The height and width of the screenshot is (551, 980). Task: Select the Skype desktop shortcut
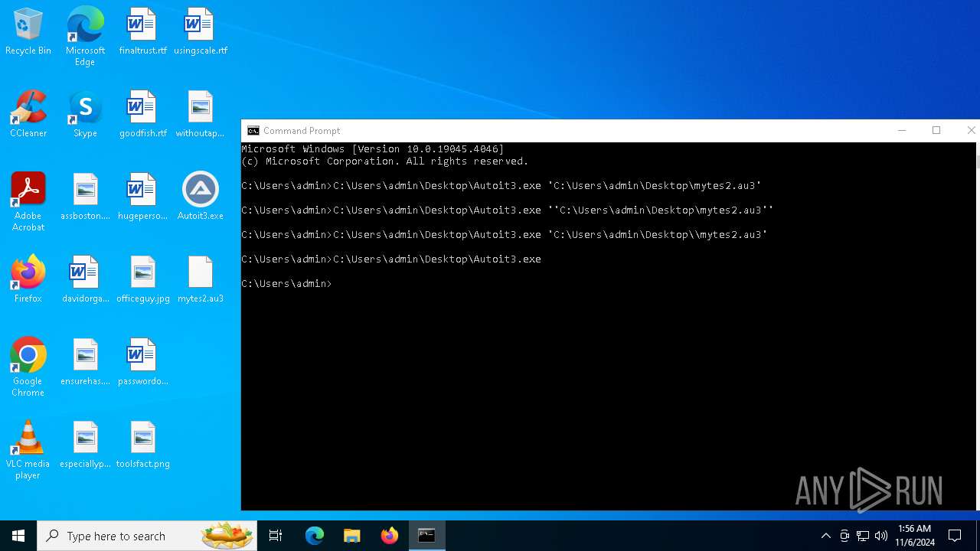pos(85,115)
